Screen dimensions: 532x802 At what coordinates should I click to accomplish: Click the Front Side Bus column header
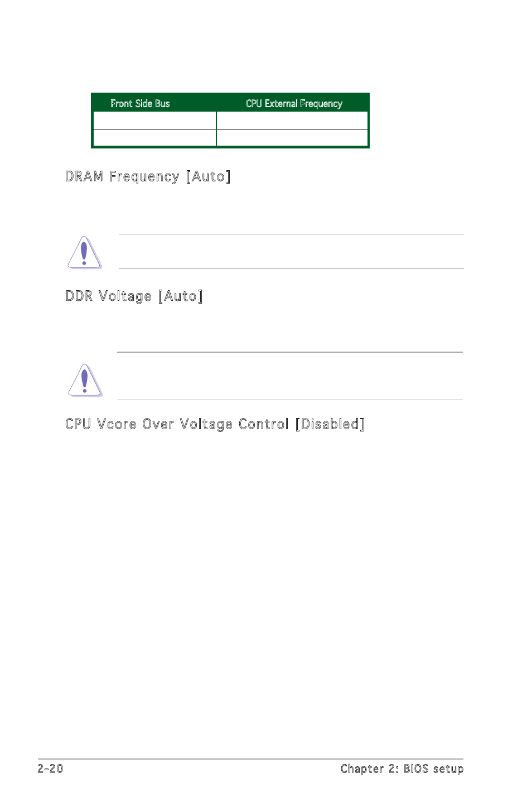140,104
